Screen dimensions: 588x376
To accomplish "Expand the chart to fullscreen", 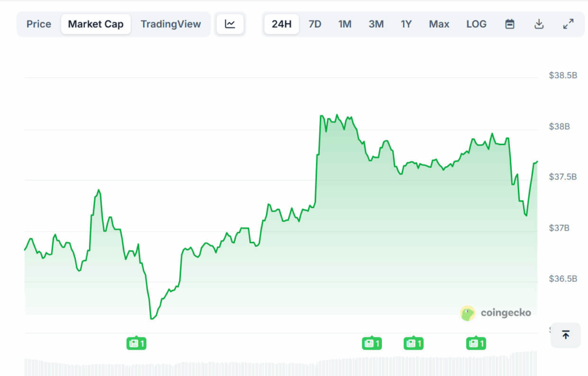I will click(568, 24).
